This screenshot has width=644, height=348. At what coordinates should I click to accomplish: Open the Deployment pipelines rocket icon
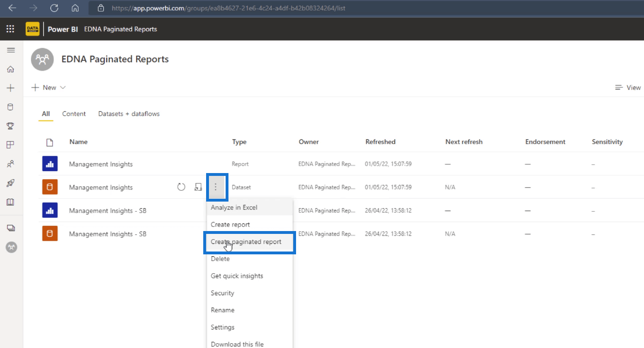coord(11,183)
